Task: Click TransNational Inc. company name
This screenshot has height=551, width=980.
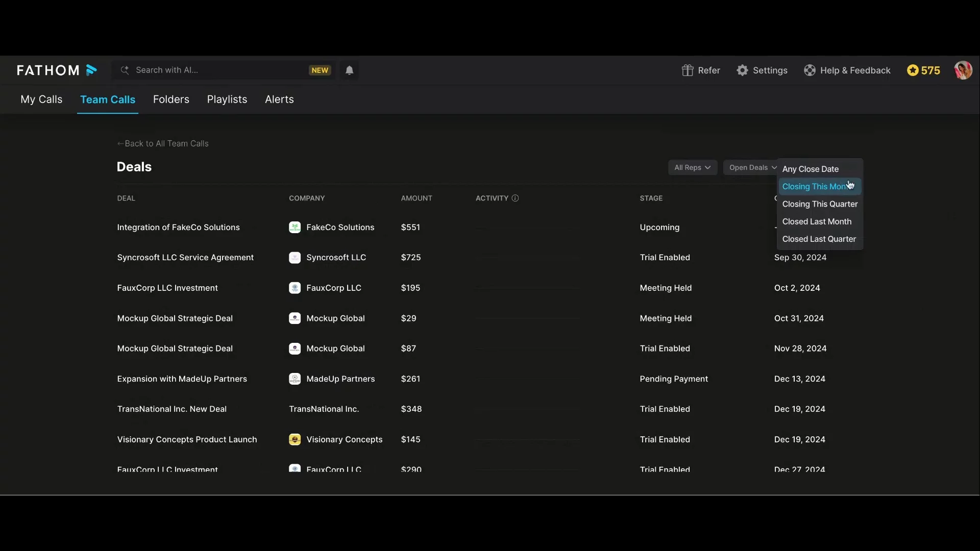Action: (324, 409)
